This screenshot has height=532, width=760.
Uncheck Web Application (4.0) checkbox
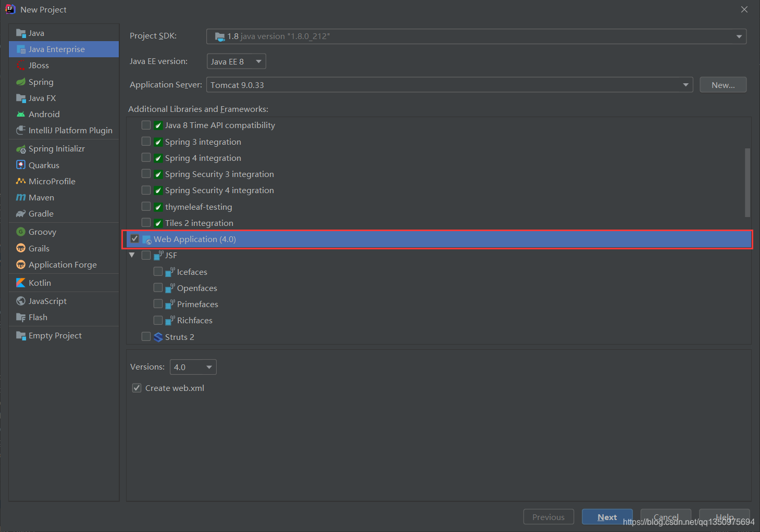(x=135, y=239)
